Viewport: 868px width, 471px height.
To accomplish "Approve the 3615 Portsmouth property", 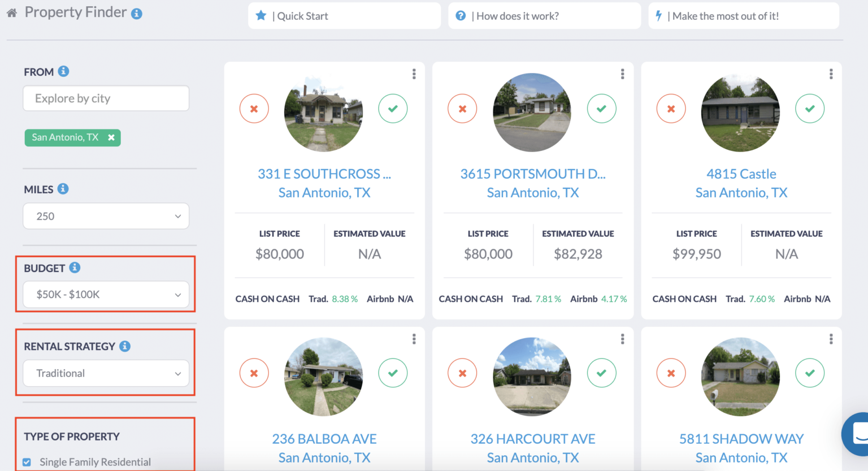I will click(x=601, y=109).
